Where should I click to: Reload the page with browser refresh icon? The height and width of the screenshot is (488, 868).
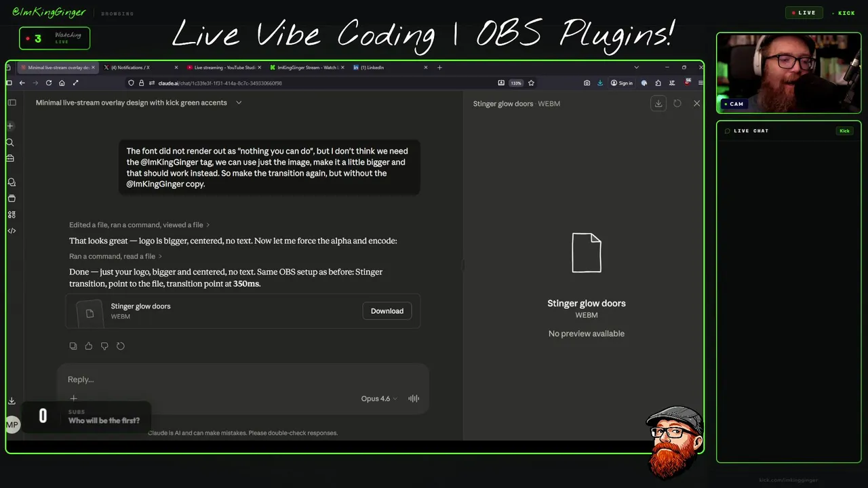49,83
